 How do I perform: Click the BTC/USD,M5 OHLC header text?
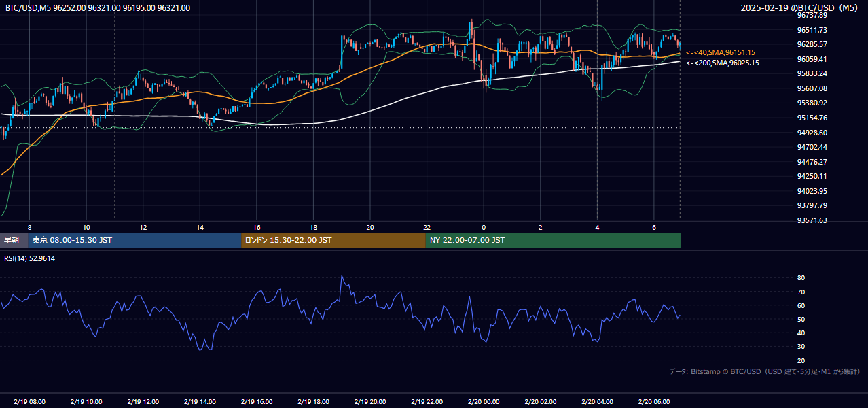click(x=98, y=8)
